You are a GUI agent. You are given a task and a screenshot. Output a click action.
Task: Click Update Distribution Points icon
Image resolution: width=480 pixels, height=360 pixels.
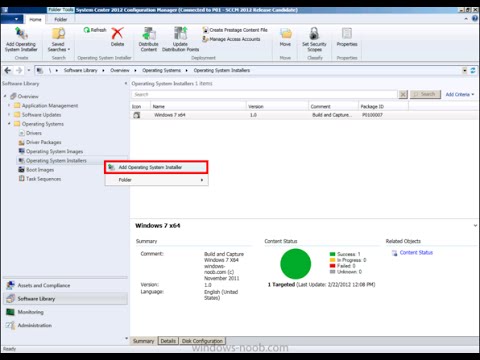(180, 39)
